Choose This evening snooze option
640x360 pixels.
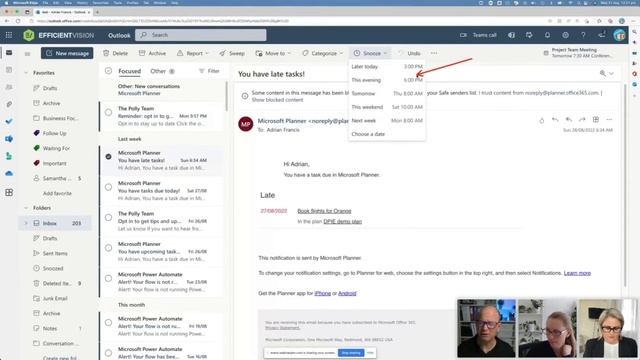pyautogui.click(x=387, y=80)
